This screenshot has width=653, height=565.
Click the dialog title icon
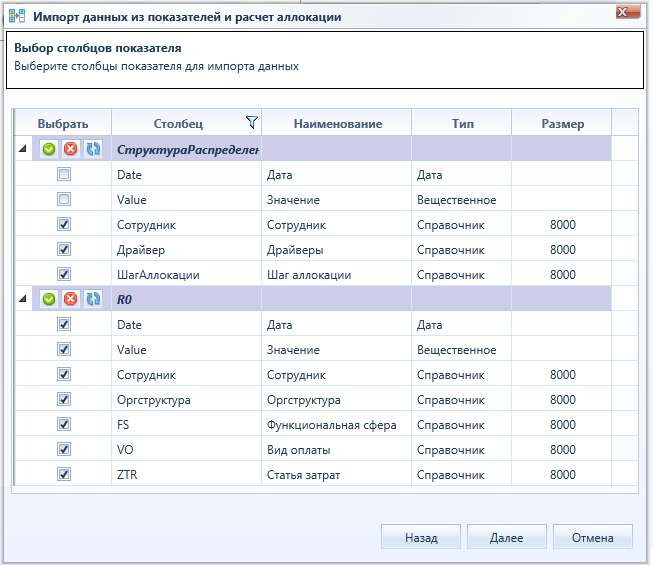coord(17,16)
